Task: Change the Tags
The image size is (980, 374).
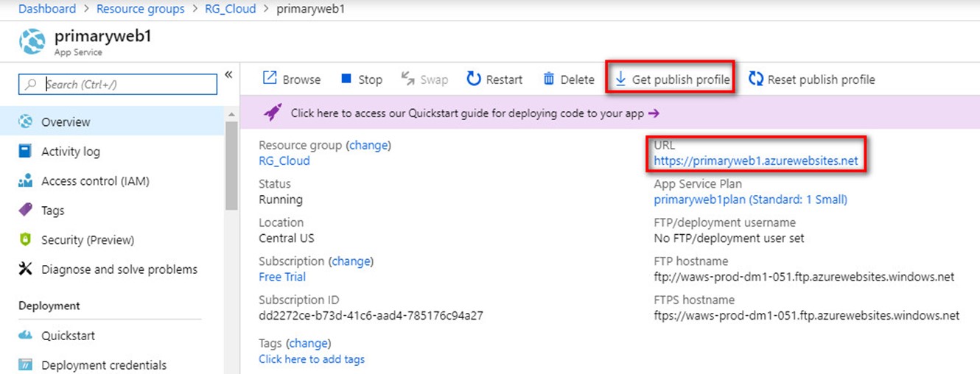Action: [x=308, y=343]
